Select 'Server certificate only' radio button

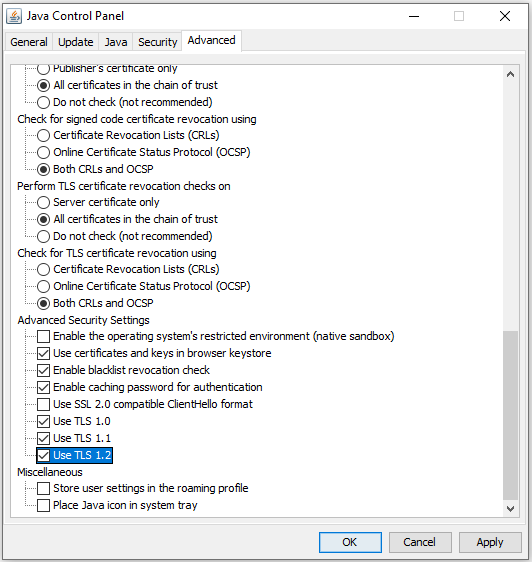[43, 203]
